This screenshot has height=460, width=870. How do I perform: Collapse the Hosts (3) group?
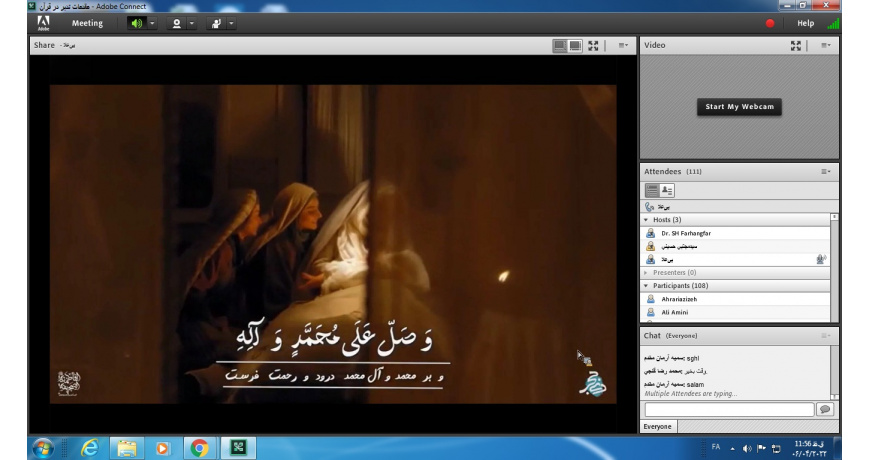(x=646, y=220)
